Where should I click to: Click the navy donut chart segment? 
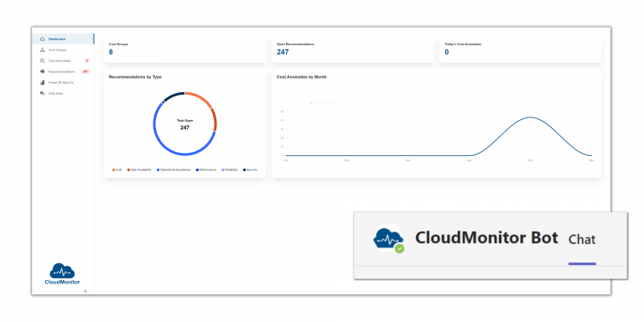[x=174, y=96]
